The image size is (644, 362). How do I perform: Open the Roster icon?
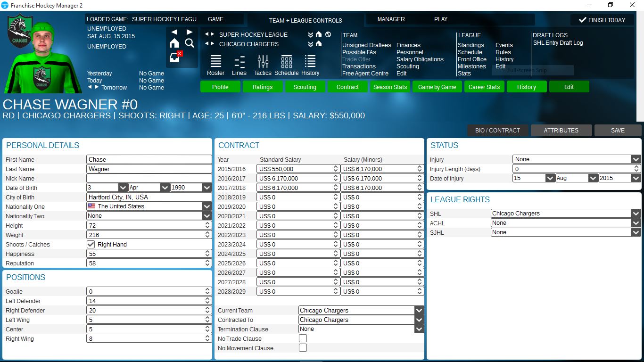pyautogui.click(x=215, y=62)
